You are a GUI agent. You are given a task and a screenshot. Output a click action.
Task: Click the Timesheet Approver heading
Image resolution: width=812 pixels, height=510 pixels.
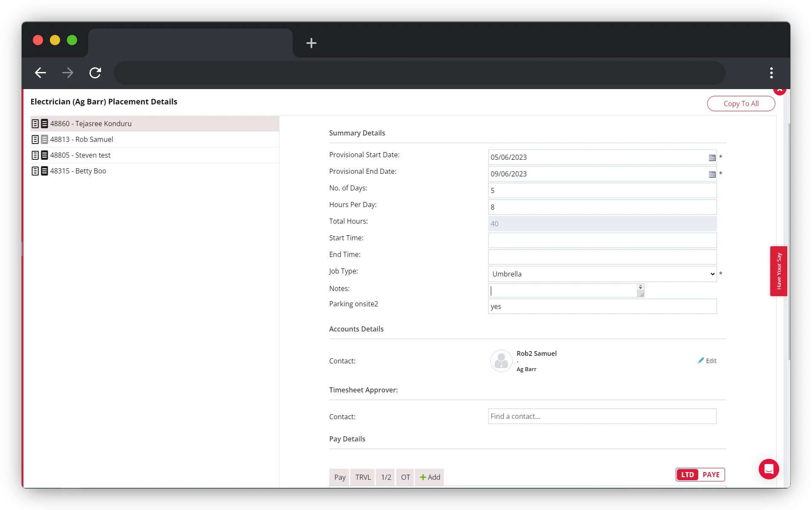(363, 390)
